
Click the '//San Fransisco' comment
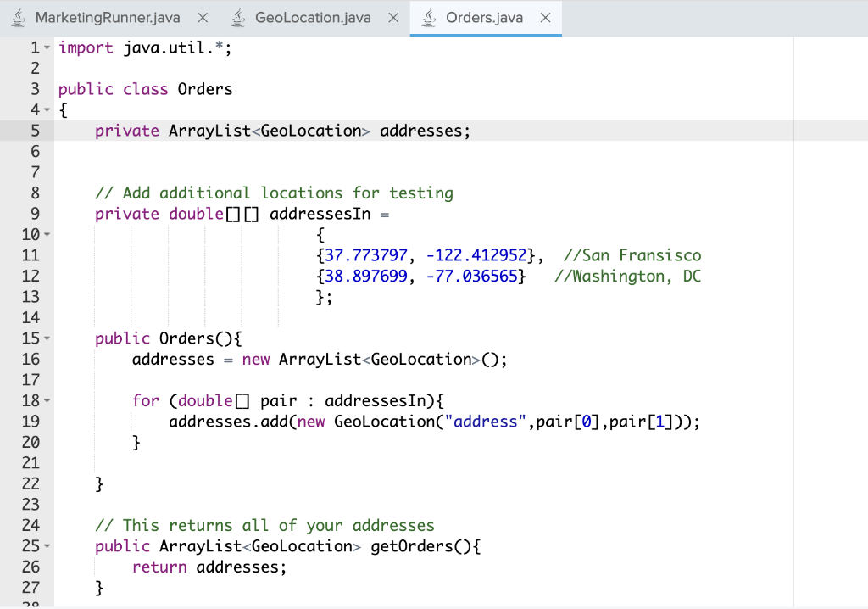click(x=632, y=255)
